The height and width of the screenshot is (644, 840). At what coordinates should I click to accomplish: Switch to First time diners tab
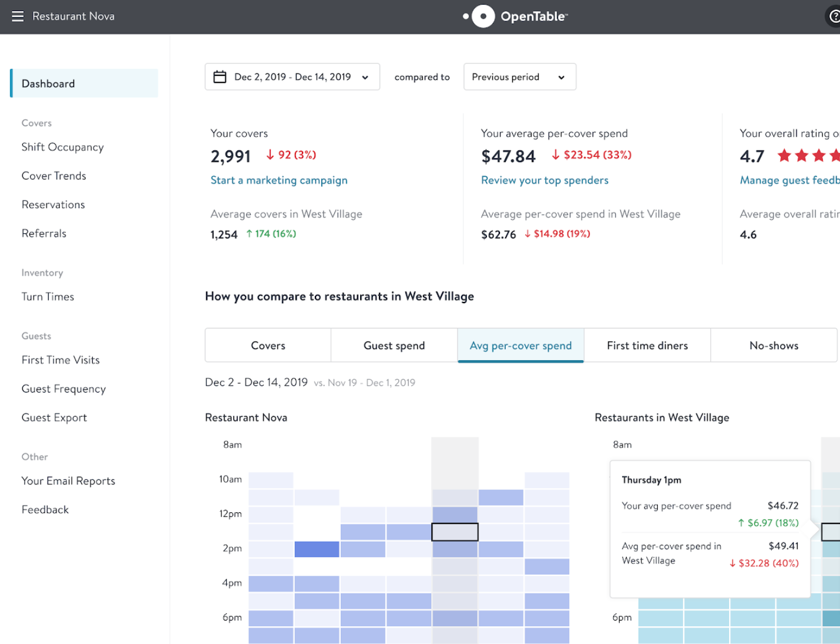pos(647,346)
